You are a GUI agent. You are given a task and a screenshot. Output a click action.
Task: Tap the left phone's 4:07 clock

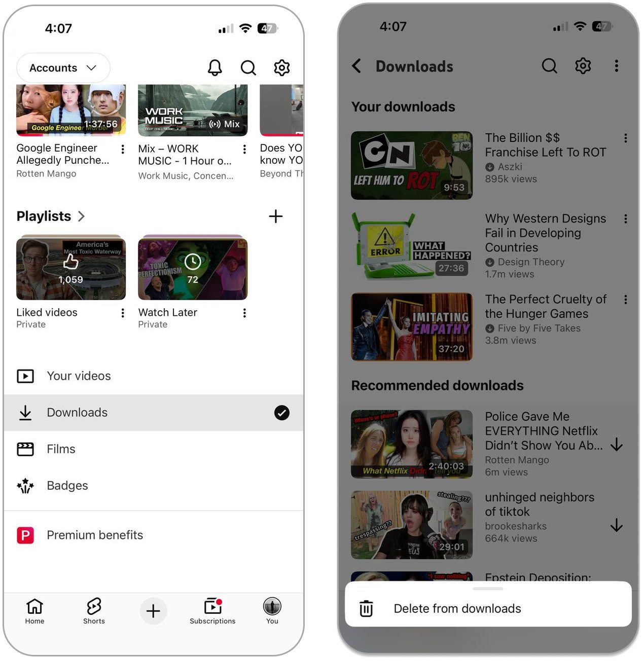[58, 28]
